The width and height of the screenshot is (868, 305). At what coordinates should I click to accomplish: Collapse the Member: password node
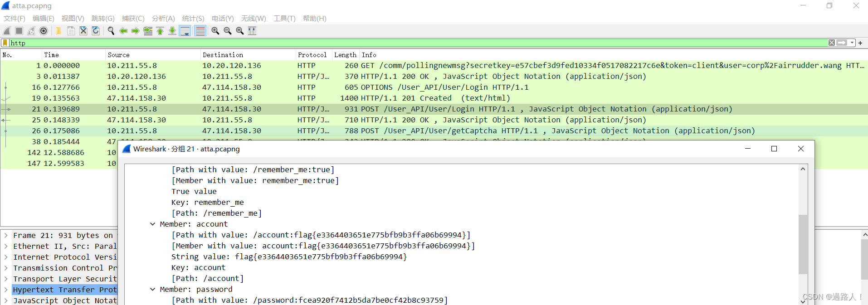[x=153, y=289]
